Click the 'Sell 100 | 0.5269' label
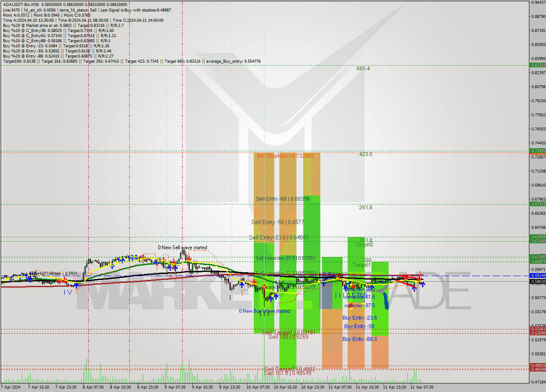The width and height of the screenshot is (546, 392). (288, 337)
